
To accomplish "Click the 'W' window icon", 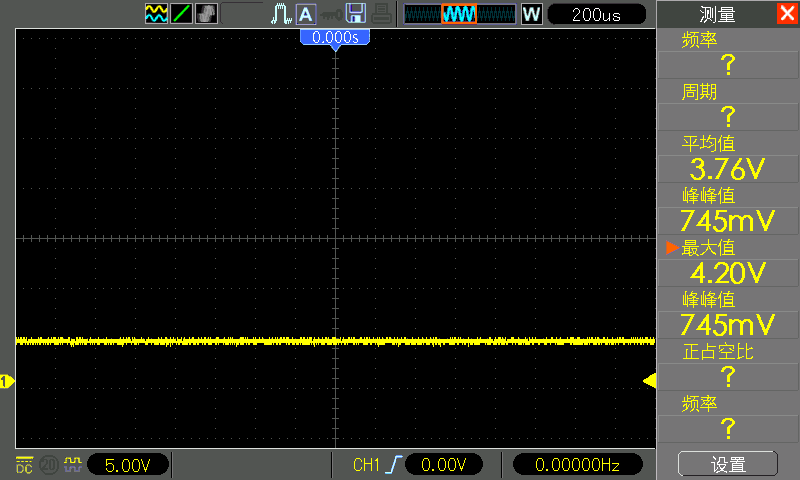I will point(532,14).
